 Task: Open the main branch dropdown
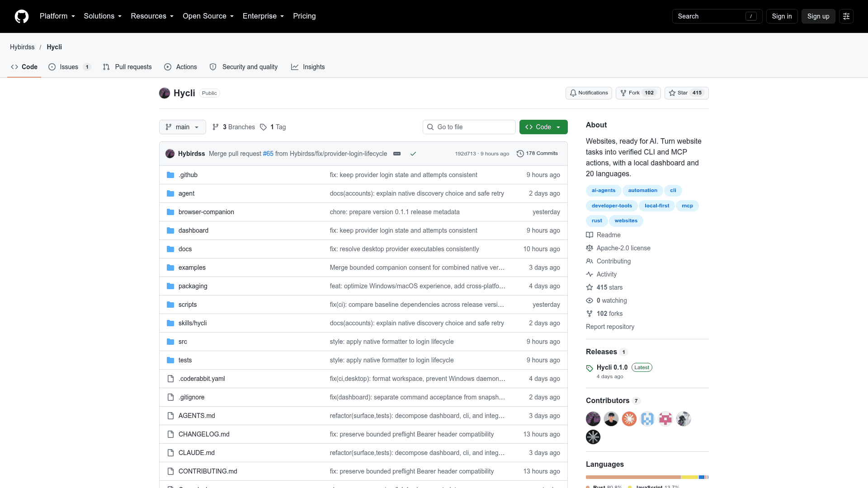coord(182,127)
